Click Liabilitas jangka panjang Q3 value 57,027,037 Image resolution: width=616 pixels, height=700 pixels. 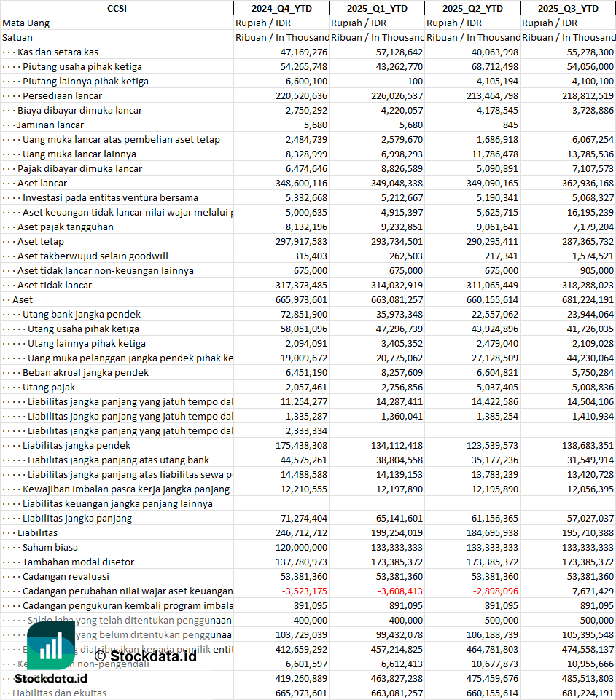coord(590,519)
